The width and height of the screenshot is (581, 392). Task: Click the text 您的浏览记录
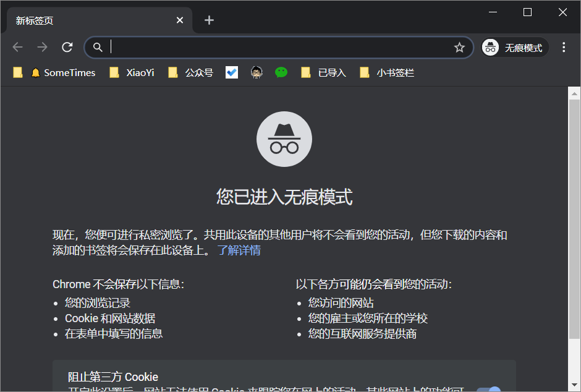point(98,303)
